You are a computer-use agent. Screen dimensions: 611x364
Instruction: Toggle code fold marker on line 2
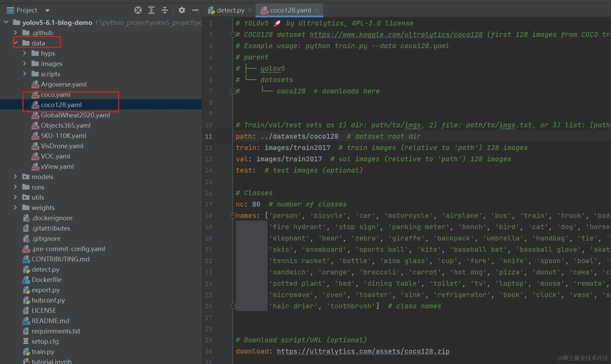click(233, 35)
